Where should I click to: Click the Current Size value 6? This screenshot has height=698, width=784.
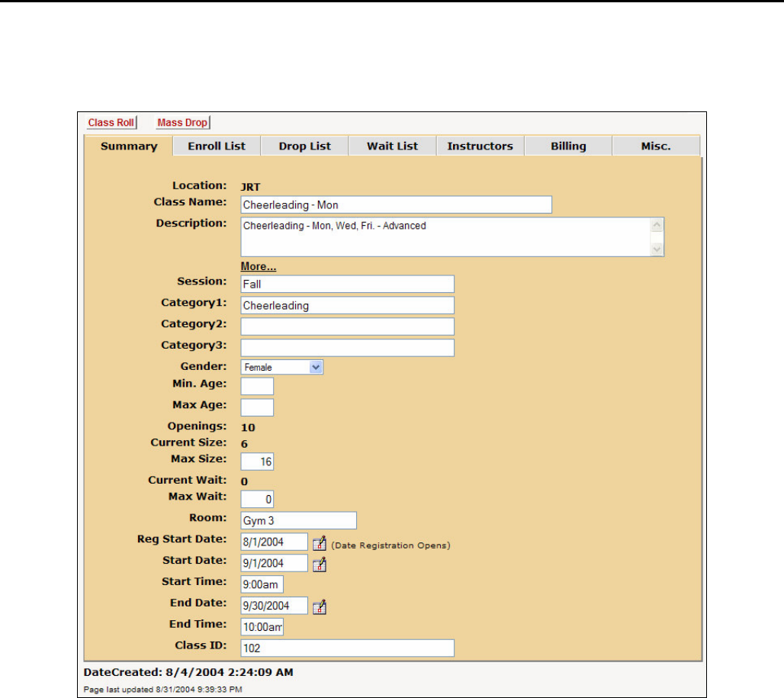(245, 444)
